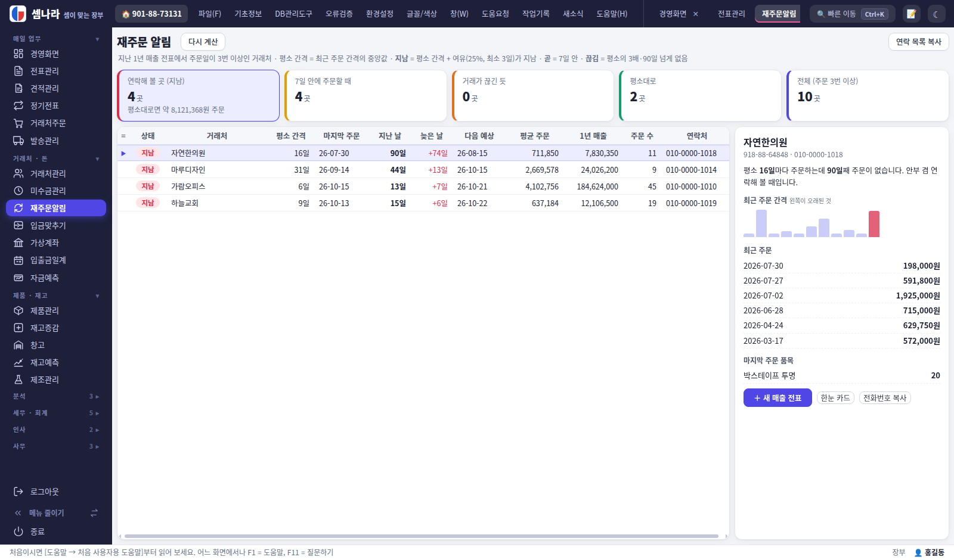Click the 로그아웃 logout icon
This screenshot has width=954, height=560.
tap(18, 491)
